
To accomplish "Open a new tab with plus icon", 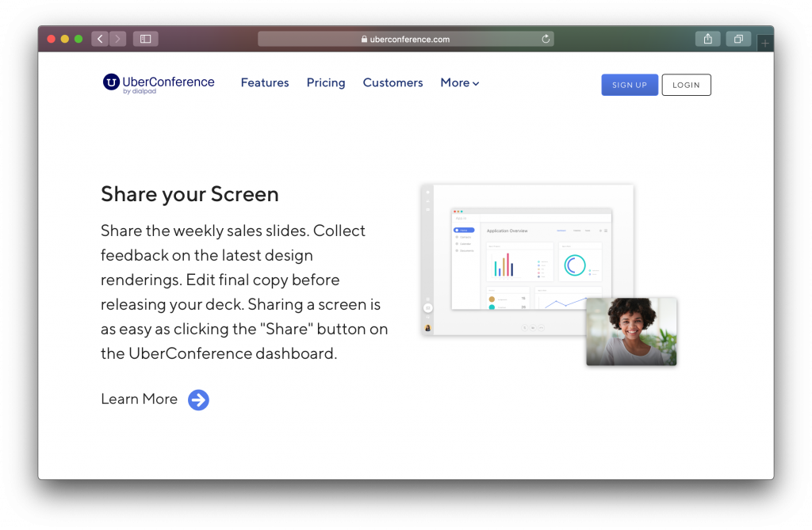I will tap(765, 44).
